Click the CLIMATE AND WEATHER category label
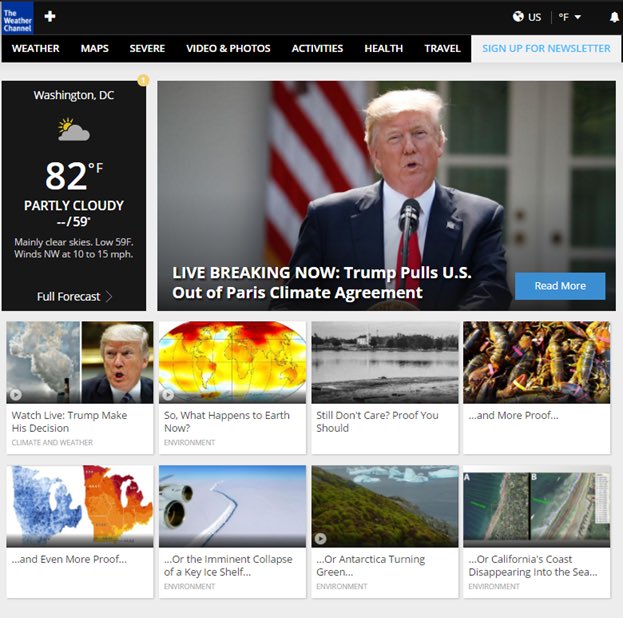Screen dimensions: 623x618 click(52, 443)
